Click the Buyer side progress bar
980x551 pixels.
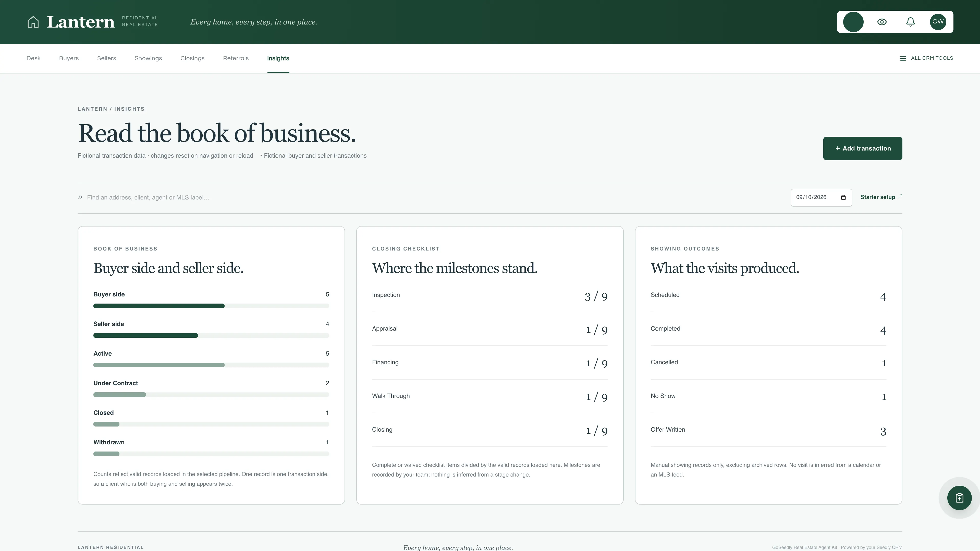(x=211, y=306)
